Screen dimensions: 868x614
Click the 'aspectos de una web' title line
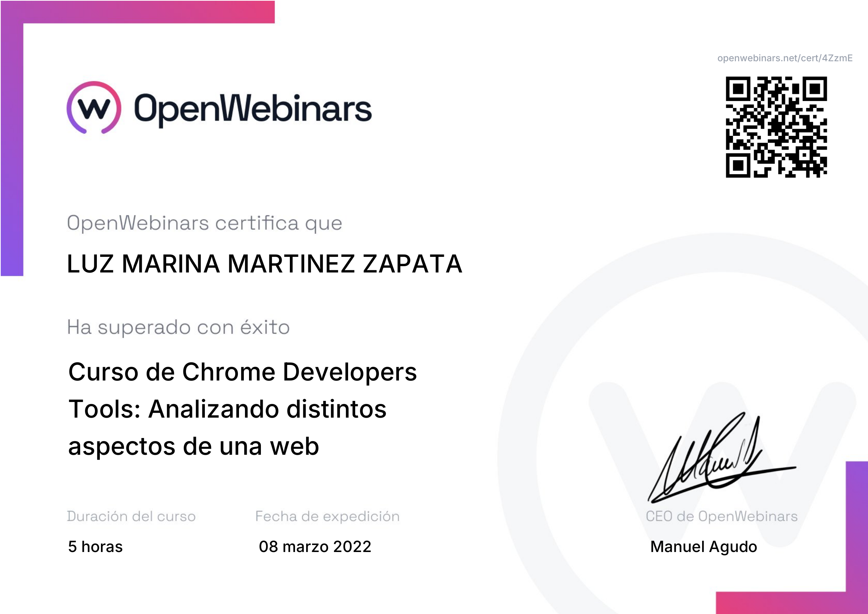click(194, 447)
